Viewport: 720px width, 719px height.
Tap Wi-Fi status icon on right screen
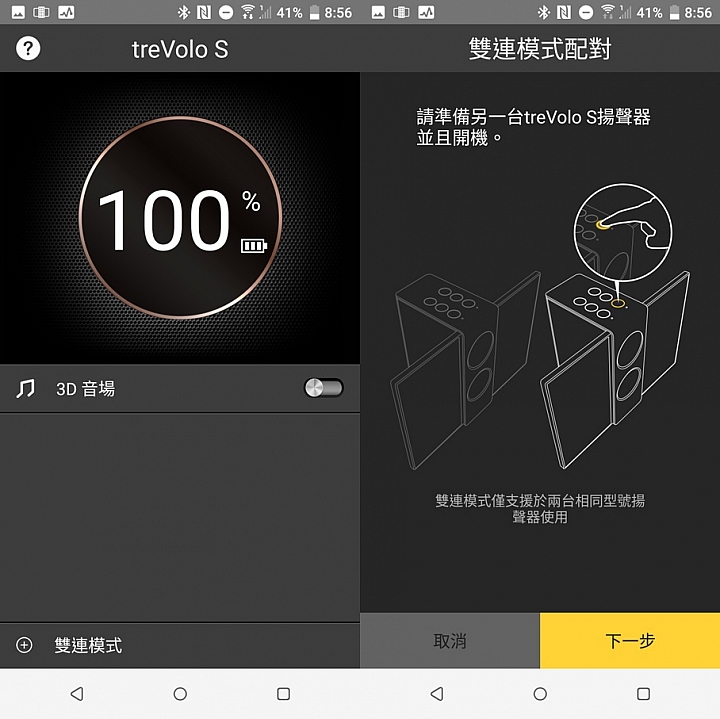(x=608, y=12)
